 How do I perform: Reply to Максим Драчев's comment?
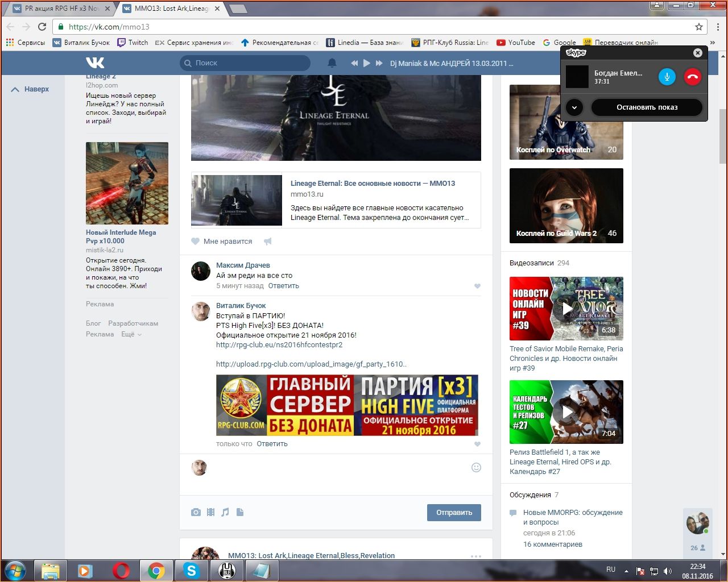pos(283,286)
